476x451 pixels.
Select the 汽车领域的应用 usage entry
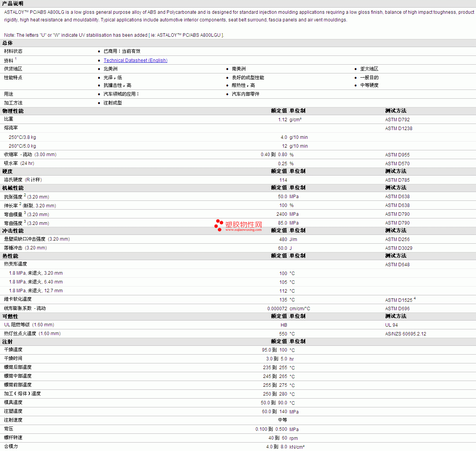[x=121, y=94]
